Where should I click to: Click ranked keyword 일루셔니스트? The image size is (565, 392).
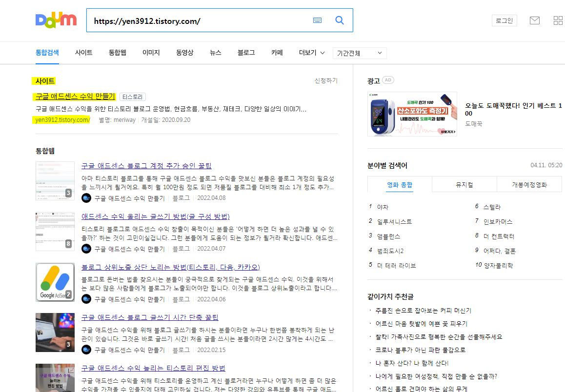tap(394, 222)
